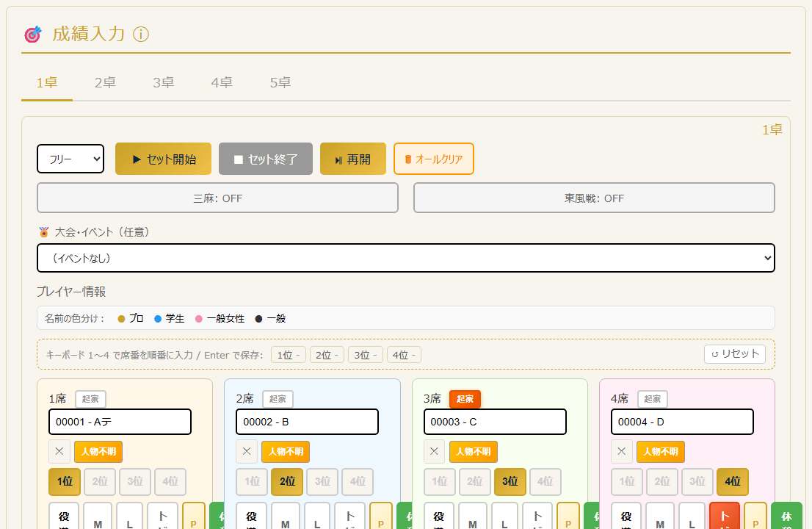
Task: Click the リセット reset button
Action: pyautogui.click(x=735, y=354)
